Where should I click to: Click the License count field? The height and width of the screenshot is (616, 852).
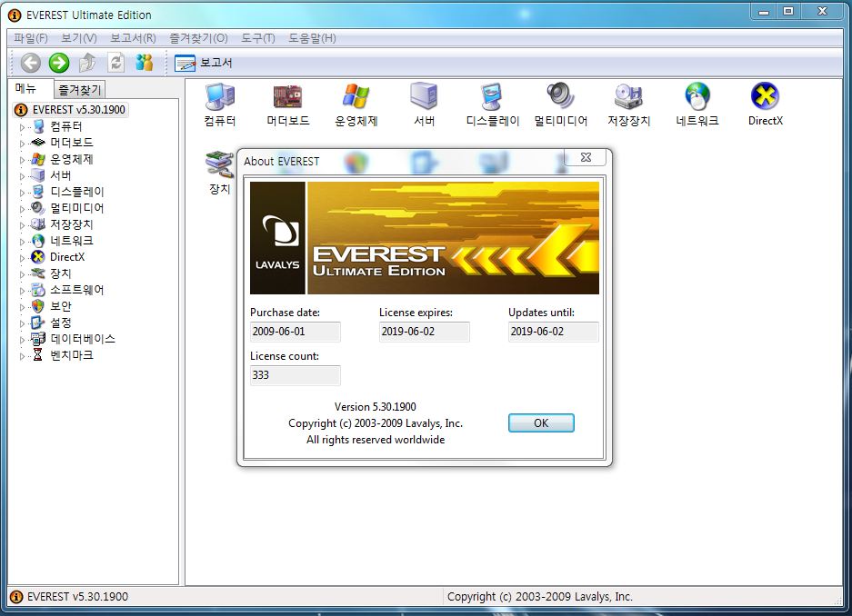tap(295, 375)
